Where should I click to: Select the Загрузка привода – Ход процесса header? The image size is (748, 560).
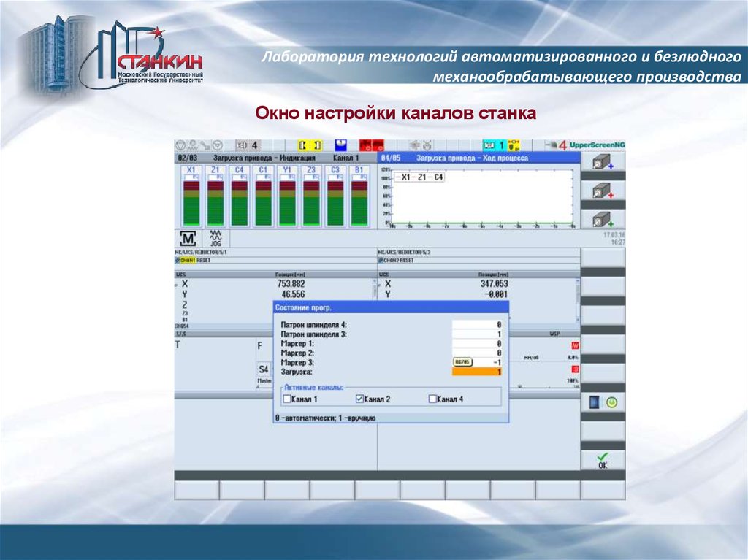click(472, 158)
